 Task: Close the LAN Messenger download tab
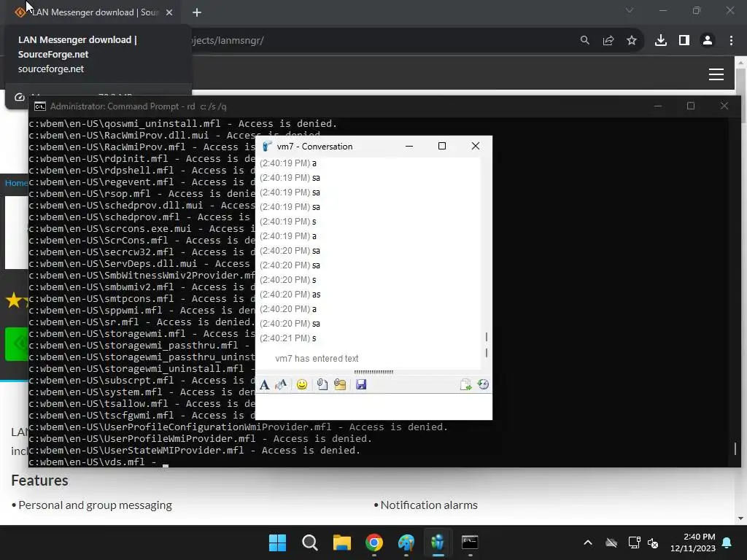pyautogui.click(x=169, y=12)
